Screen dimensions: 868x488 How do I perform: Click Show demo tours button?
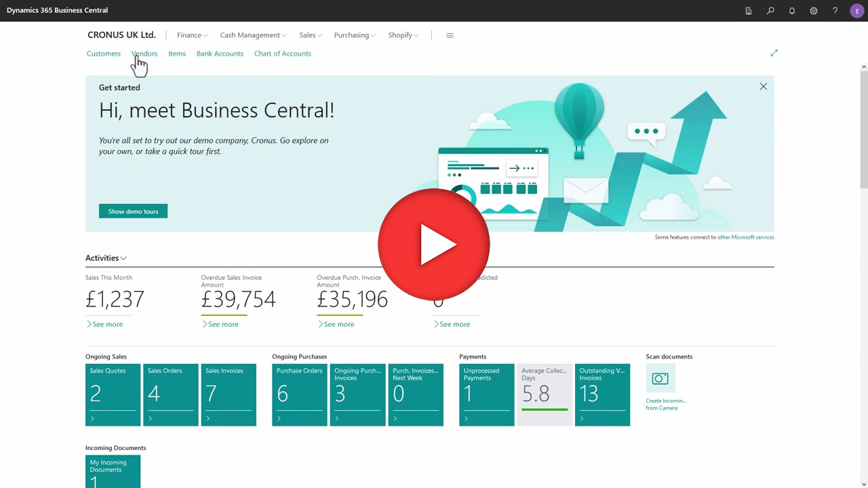pos(133,211)
